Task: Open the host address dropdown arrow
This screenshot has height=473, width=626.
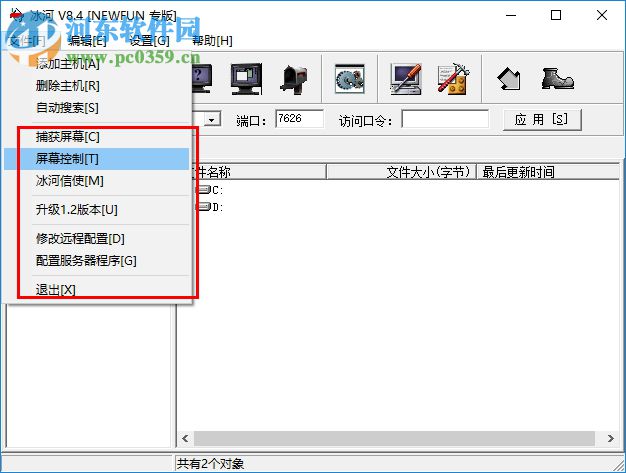Action: pos(212,119)
